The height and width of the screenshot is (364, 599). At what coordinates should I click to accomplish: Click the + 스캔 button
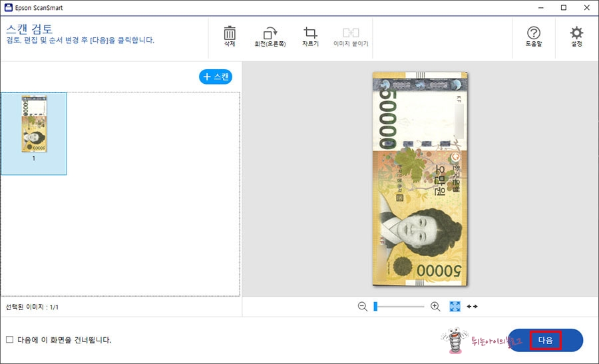pyautogui.click(x=216, y=77)
